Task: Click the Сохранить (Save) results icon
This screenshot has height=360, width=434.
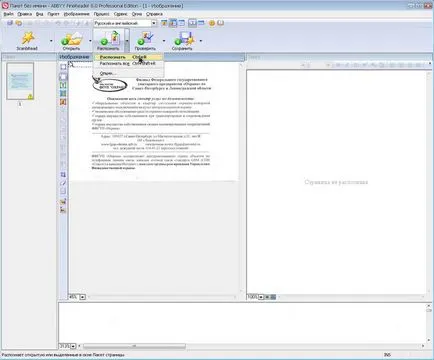Action: (182, 40)
